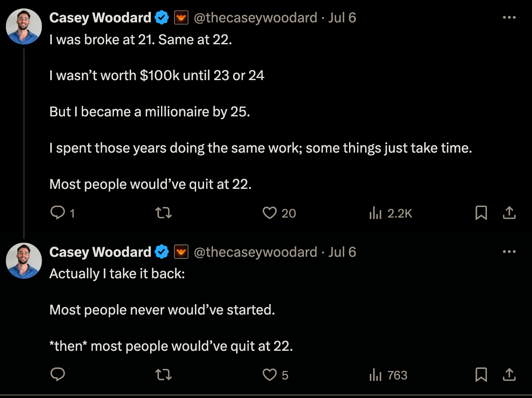Like the tweet with 5 likes
This screenshot has width=532, height=398.
click(x=269, y=374)
